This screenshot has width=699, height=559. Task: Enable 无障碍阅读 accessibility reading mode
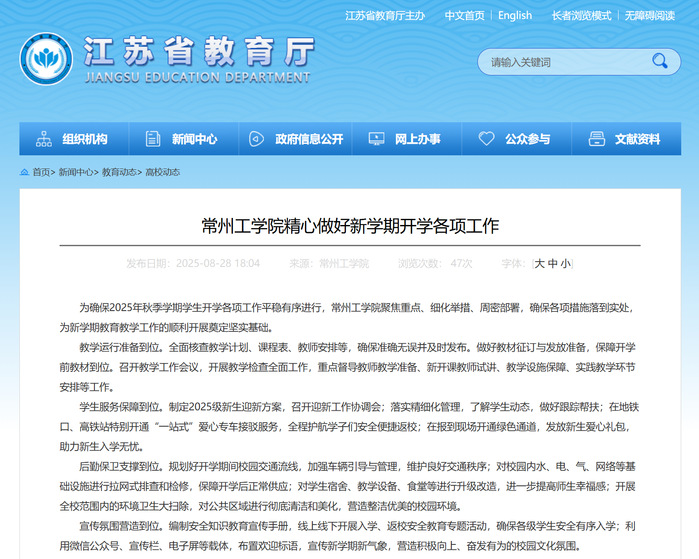pyautogui.click(x=649, y=16)
